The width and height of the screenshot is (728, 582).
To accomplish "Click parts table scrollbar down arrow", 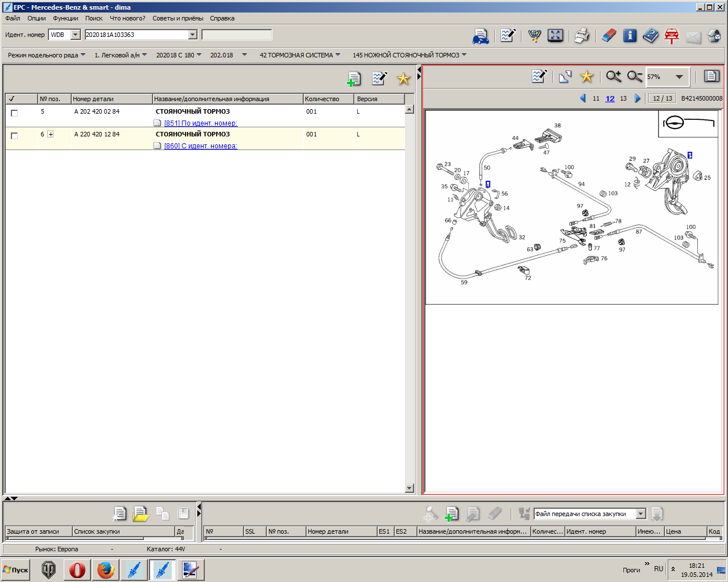I will click(409, 488).
